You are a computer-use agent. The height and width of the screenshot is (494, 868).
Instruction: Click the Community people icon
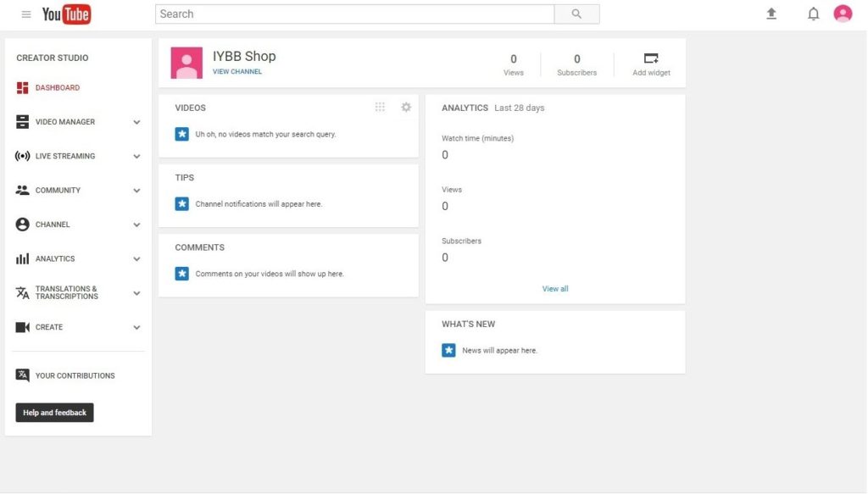tap(22, 191)
